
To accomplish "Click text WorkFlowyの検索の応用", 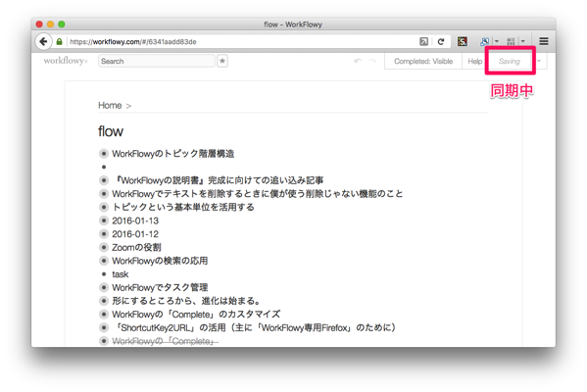I will pyautogui.click(x=160, y=261).
